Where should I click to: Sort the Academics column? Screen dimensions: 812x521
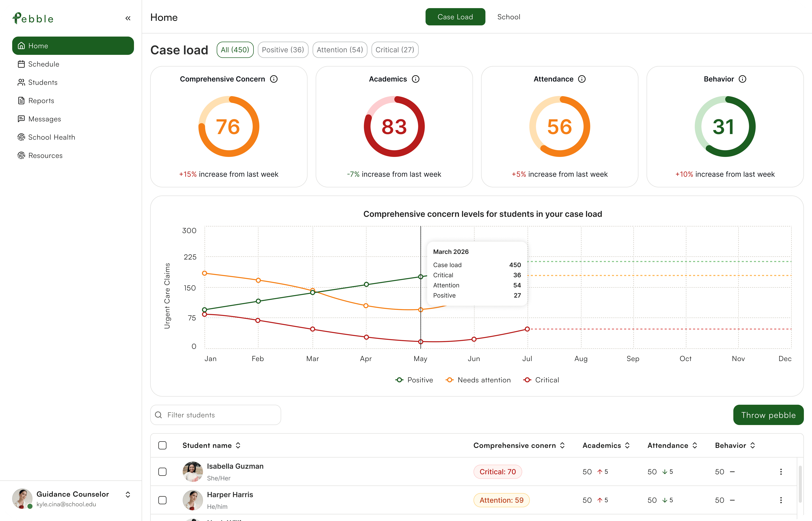[x=627, y=445]
